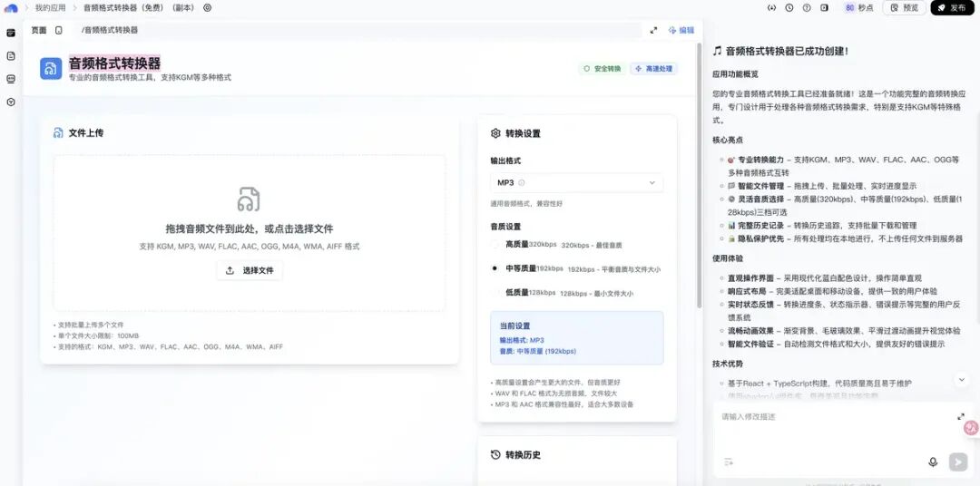The width and height of the screenshot is (980, 486).
Task: Click the 转换历史 clock icon
Action: (x=495, y=455)
